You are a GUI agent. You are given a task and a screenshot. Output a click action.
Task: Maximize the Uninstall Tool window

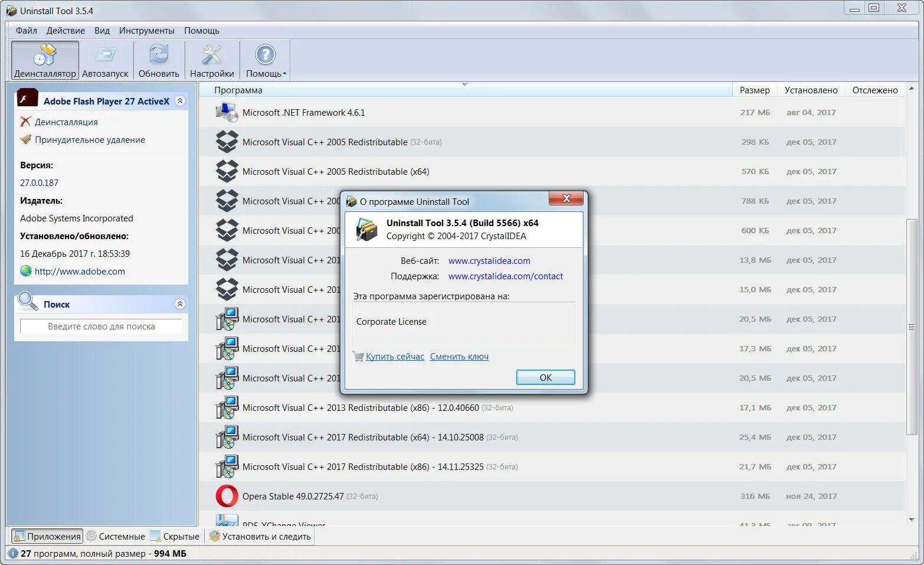[874, 8]
